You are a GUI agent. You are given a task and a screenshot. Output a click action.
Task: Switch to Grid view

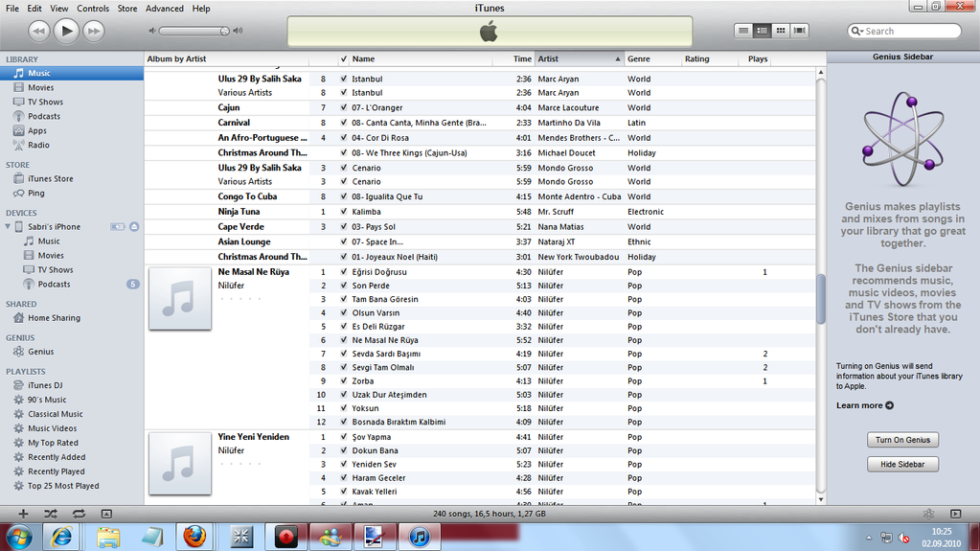[x=781, y=31]
